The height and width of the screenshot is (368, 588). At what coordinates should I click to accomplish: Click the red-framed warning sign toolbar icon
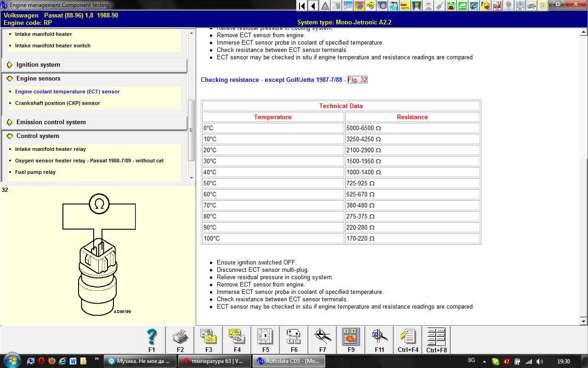(x=520, y=6)
